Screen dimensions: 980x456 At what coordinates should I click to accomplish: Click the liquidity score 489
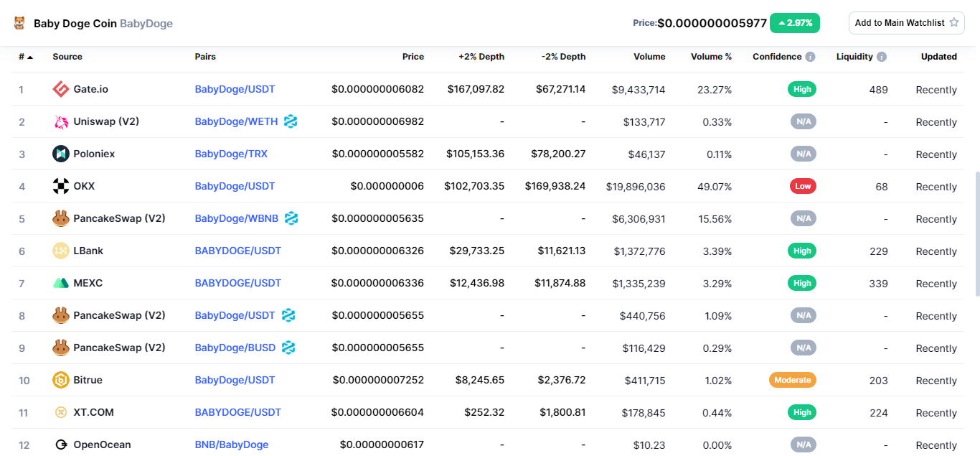click(878, 90)
